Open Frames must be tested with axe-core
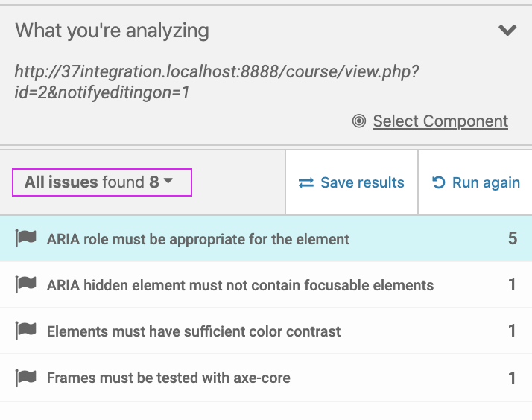Image resolution: width=532 pixels, height=420 pixels. 266,378
